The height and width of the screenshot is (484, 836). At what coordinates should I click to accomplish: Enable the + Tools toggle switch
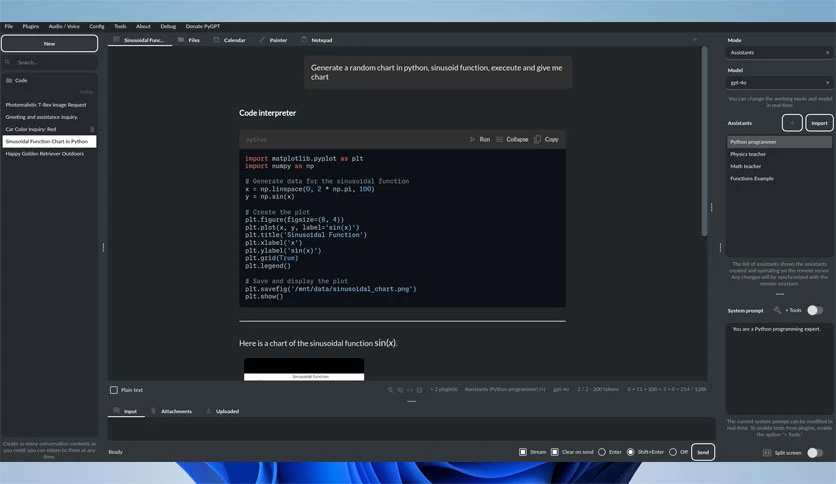pyautogui.click(x=815, y=310)
